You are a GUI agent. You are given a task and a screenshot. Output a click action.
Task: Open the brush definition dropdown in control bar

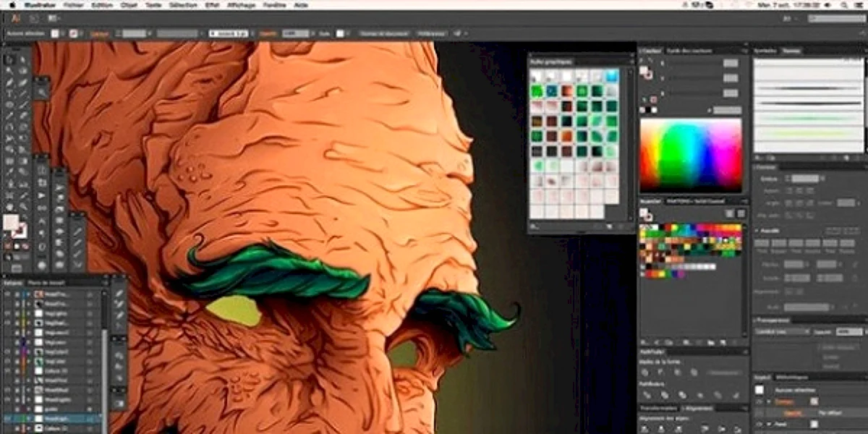229,33
